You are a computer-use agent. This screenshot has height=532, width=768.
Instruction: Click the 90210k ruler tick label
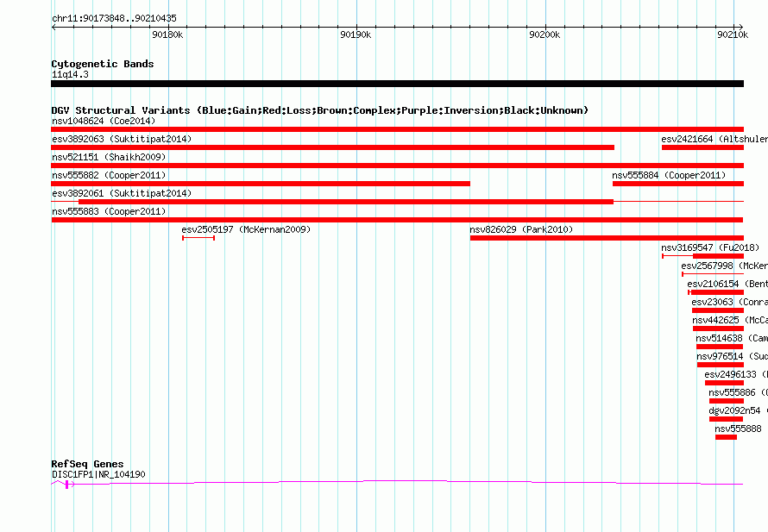point(733,34)
